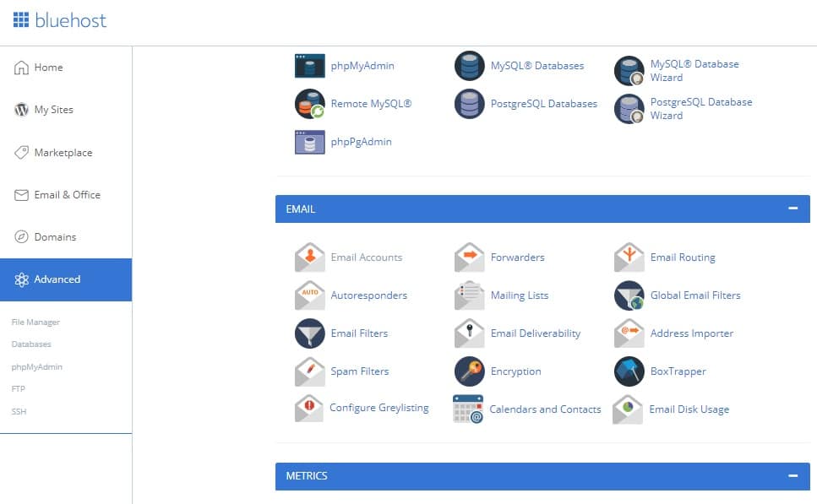
Task: Open the Configure Greylisting text link
Action: 379,409
